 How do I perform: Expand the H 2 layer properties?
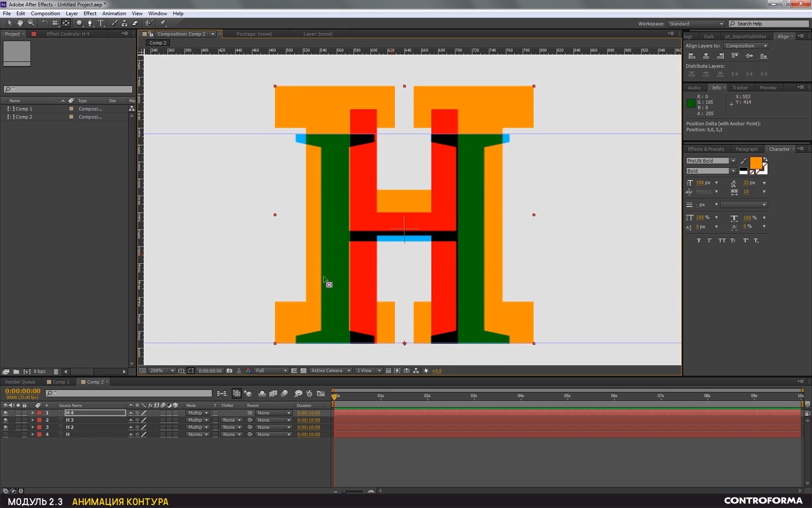click(32, 428)
